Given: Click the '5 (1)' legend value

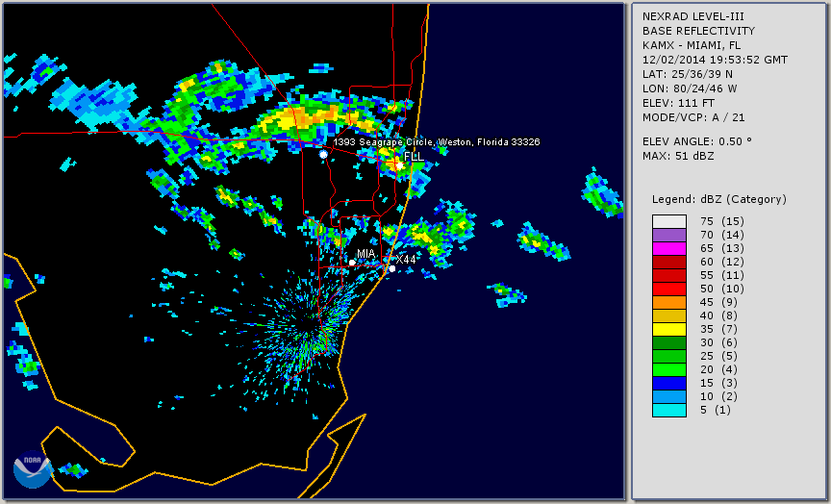Looking at the screenshot, I should [x=715, y=410].
